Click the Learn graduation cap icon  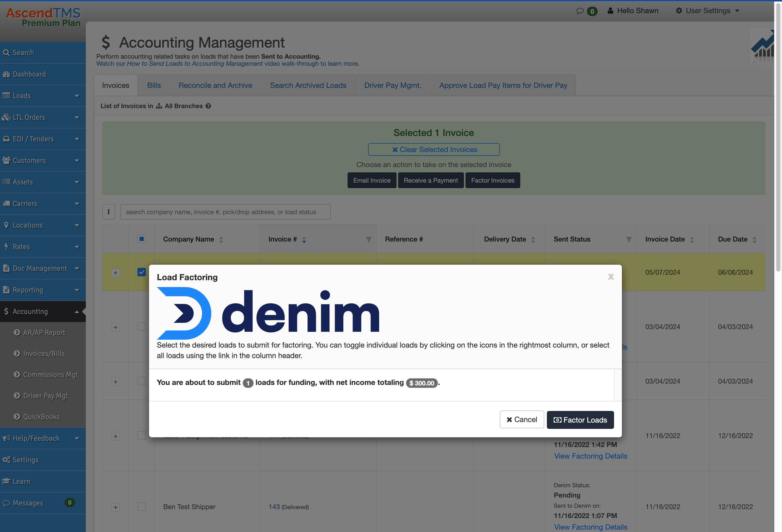point(6,481)
